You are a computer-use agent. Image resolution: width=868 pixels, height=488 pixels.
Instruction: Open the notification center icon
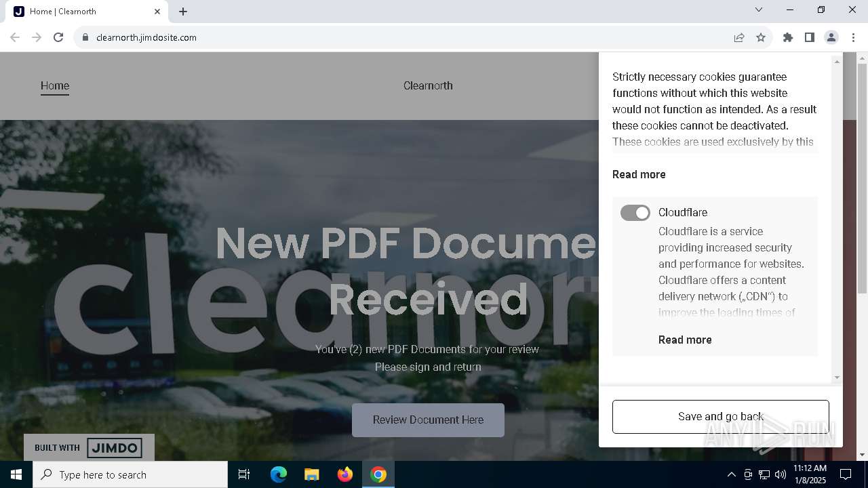tap(846, 474)
